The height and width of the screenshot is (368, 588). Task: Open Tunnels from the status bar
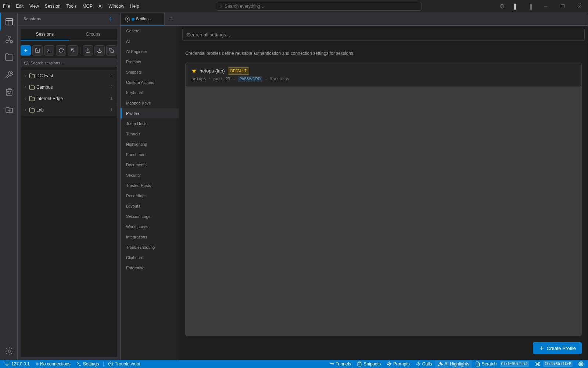[340, 364]
